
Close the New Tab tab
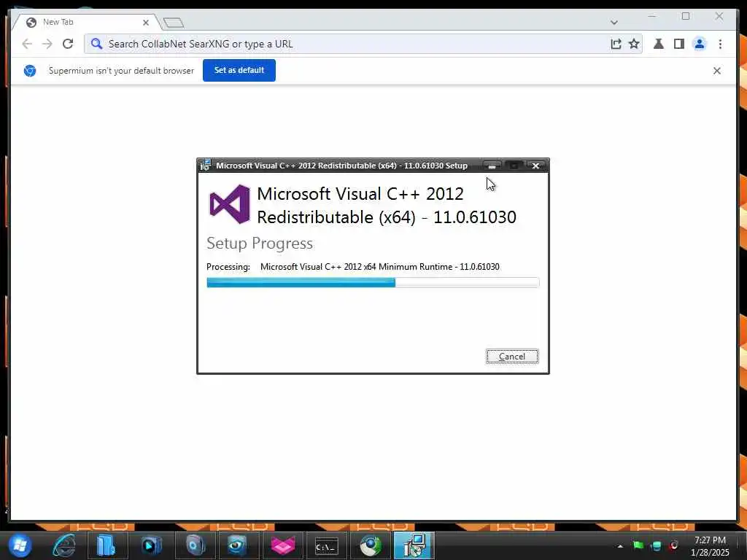(x=146, y=23)
